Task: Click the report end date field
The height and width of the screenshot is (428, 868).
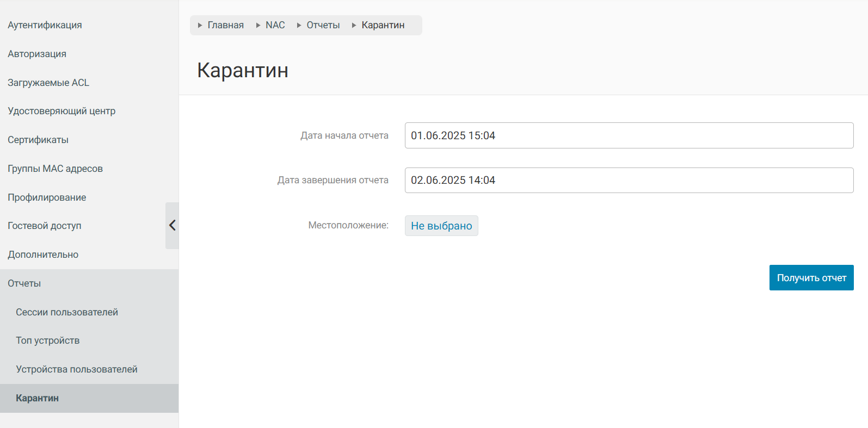Action: (x=629, y=180)
